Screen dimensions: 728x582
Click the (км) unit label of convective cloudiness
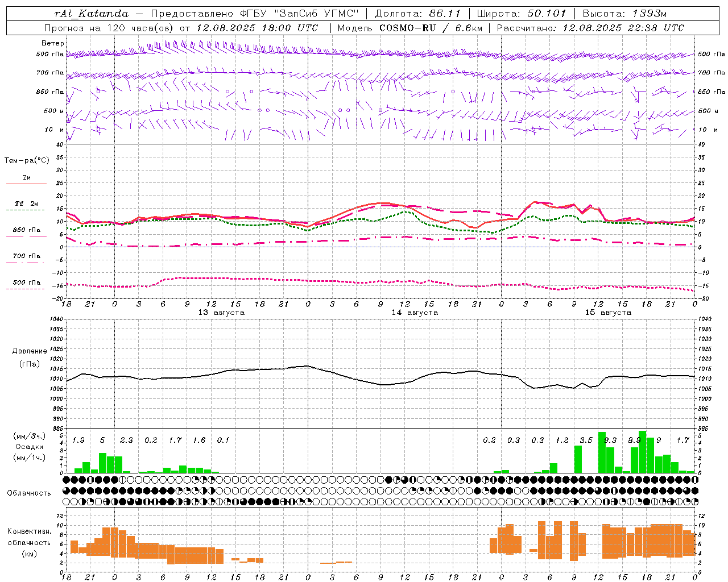coord(30,554)
